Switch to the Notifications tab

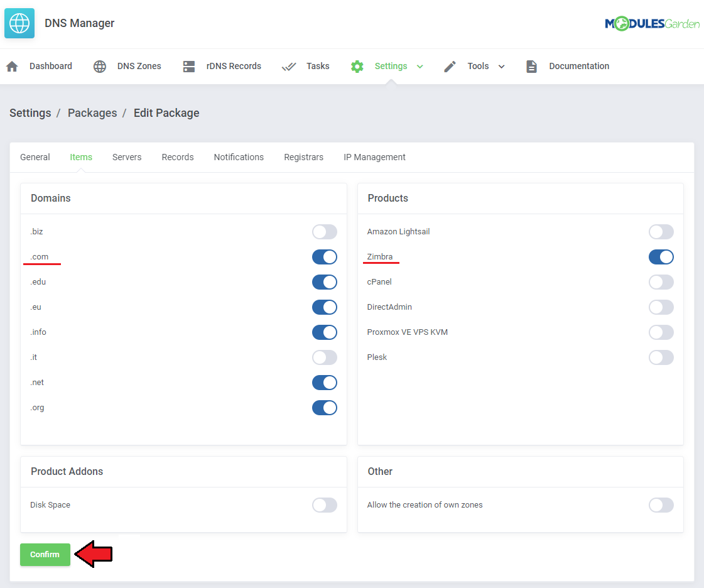click(239, 157)
